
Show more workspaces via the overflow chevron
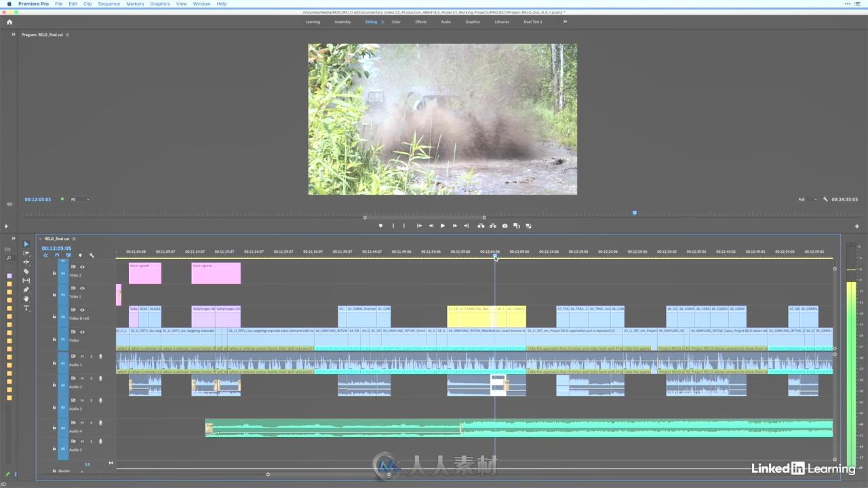pos(565,22)
